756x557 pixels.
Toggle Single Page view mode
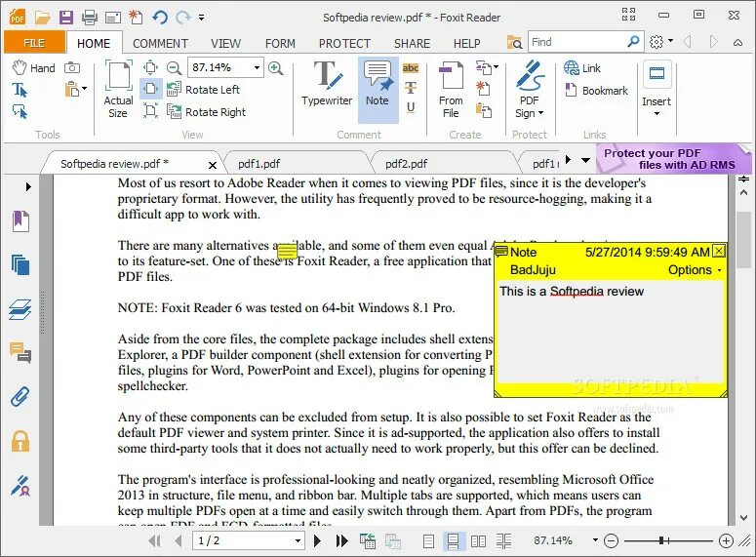coord(428,541)
